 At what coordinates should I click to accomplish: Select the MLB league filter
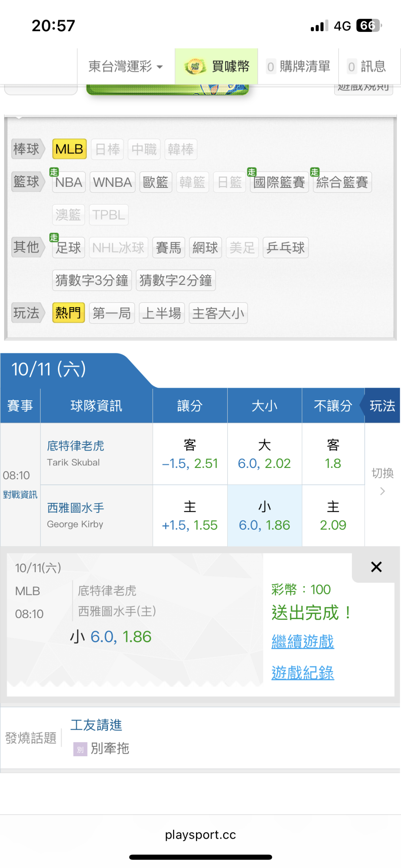pyautogui.click(x=69, y=149)
